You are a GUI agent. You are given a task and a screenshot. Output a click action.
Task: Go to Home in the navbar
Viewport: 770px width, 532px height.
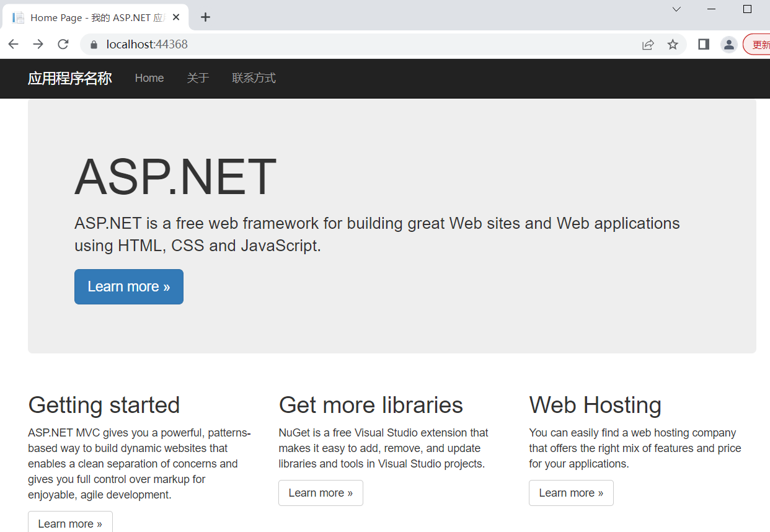(149, 78)
